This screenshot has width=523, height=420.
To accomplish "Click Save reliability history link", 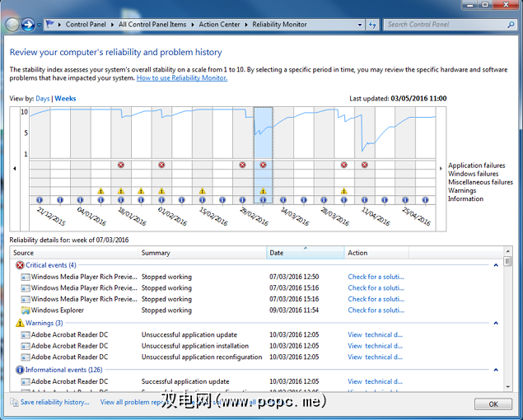I will point(54,403).
